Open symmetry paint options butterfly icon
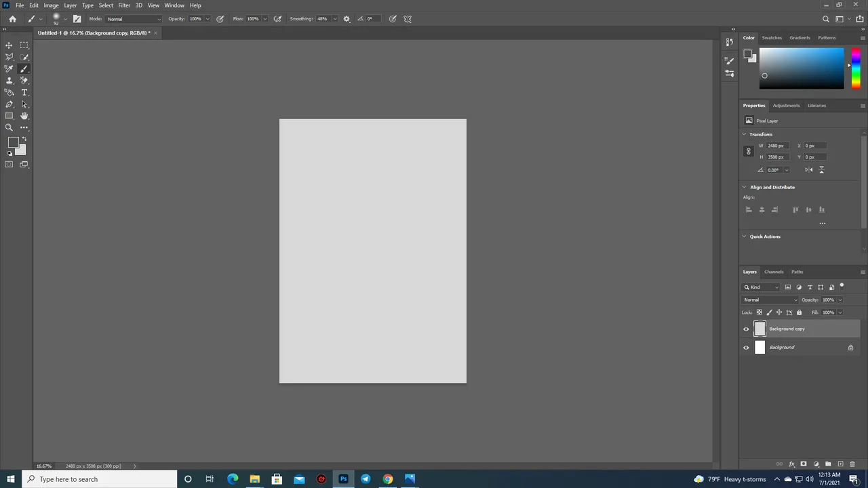This screenshot has height=488, width=868. 408,19
